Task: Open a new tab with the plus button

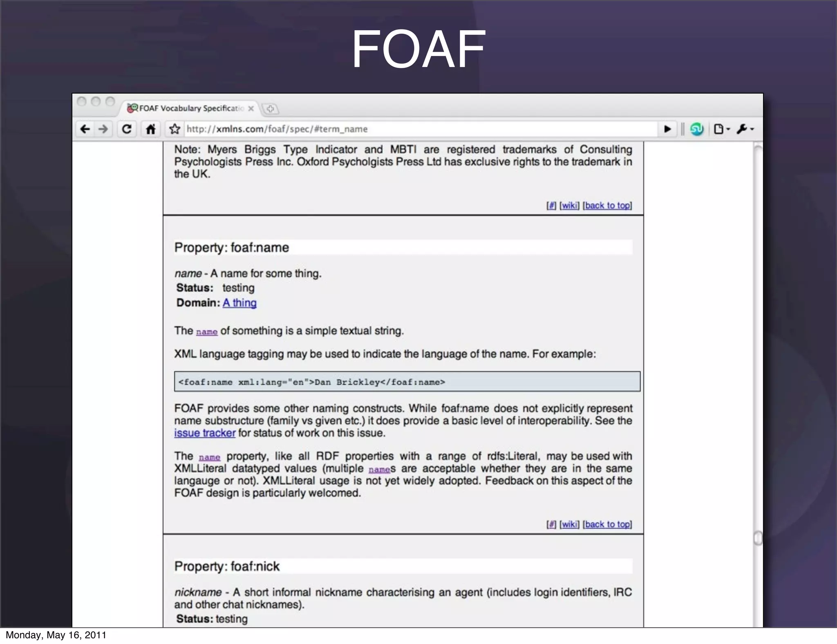Action: [270, 109]
